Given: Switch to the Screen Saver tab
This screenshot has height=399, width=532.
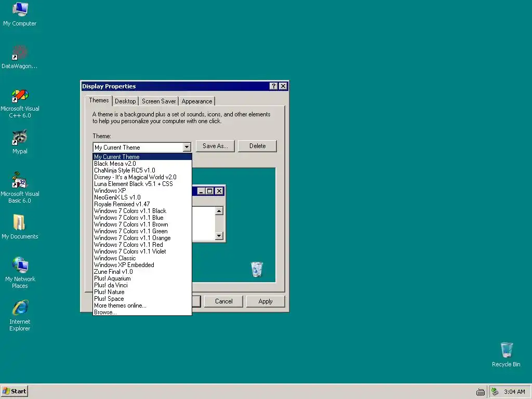Looking at the screenshot, I should pyautogui.click(x=159, y=101).
